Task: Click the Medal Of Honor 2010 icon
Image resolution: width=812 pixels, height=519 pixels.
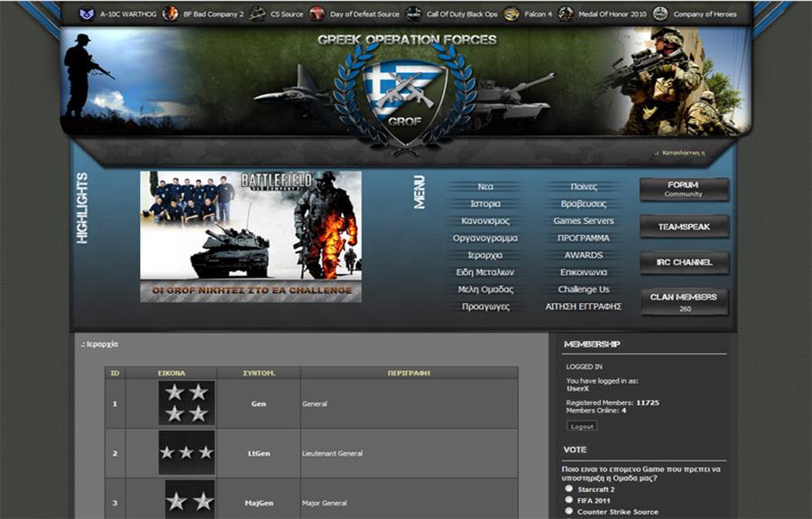Action: tap(566, 14)
